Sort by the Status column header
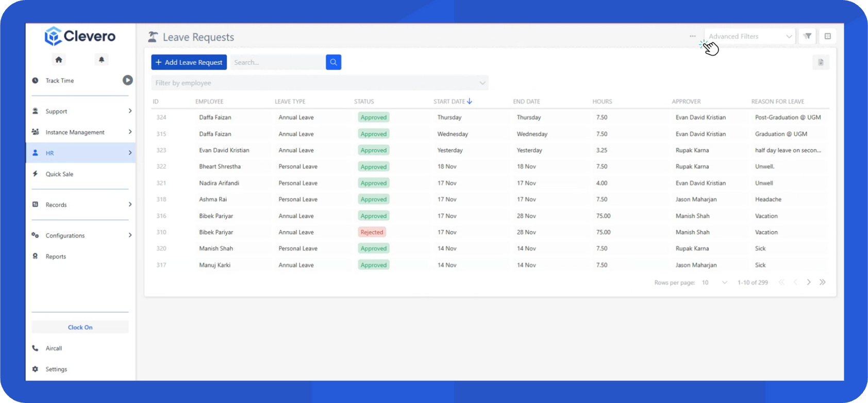Image resolution: width=868 pixels, height=403 pixels. [364, 102]
